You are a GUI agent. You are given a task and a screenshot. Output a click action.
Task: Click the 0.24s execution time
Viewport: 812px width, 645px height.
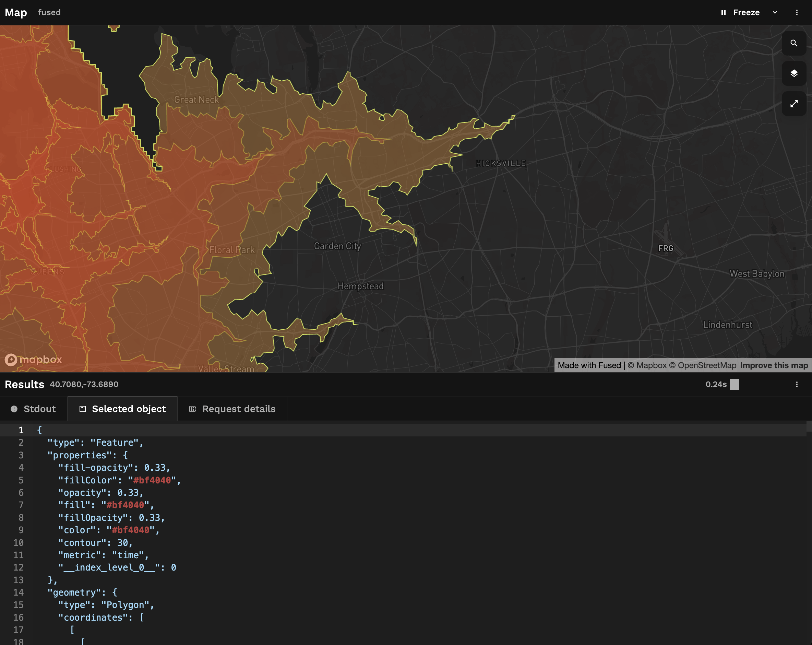click(716, 384)
